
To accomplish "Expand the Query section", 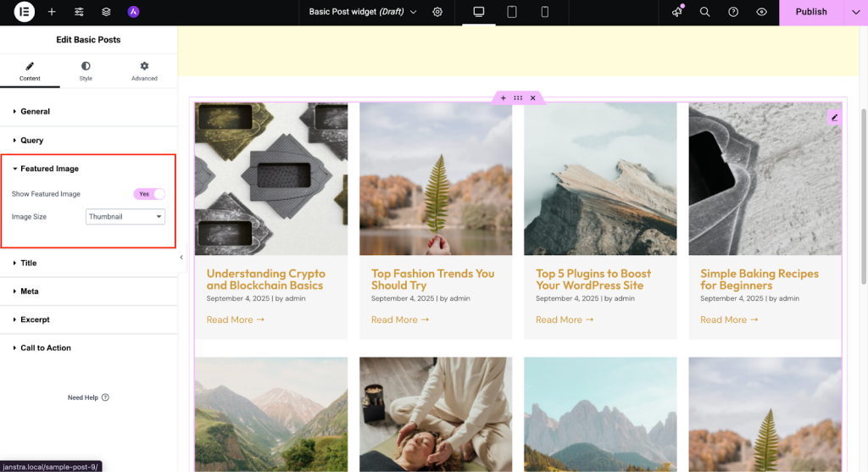I will pyautogui.click(x=32, y=141).
